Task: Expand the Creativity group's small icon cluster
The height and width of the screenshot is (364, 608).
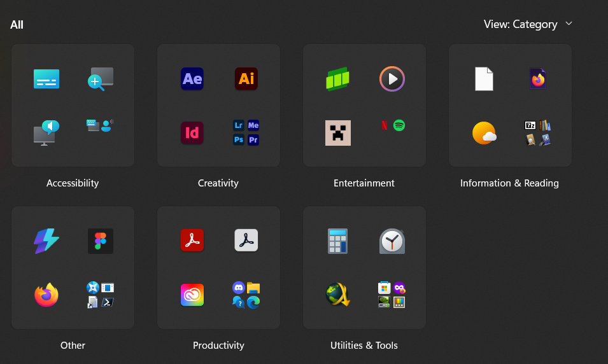Action: tap(246, 132)
